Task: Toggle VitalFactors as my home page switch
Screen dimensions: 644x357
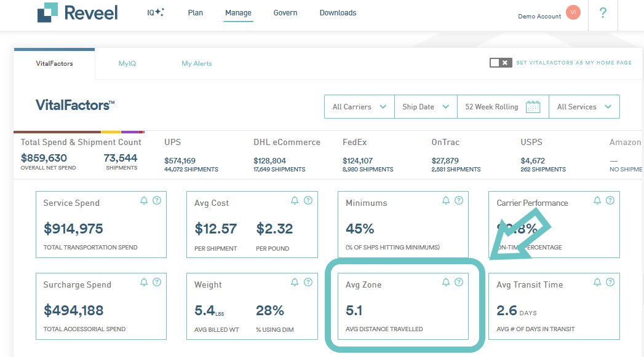Action: 501,63
